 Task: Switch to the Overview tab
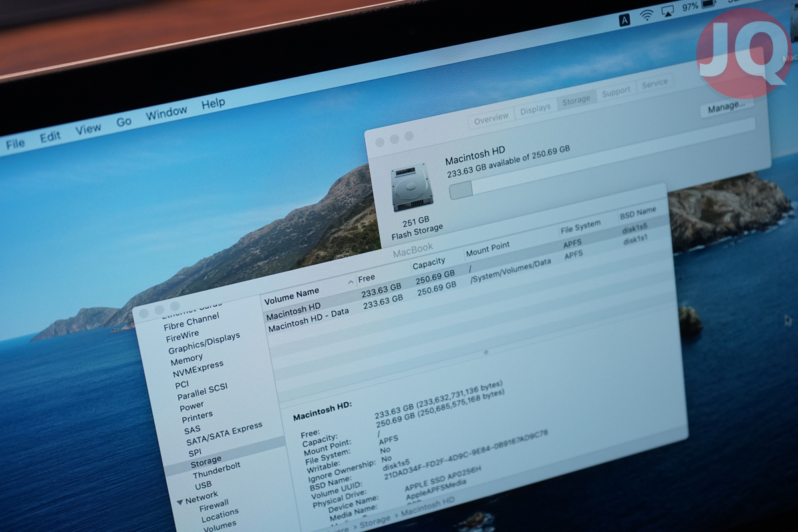[x=491, y=119]
